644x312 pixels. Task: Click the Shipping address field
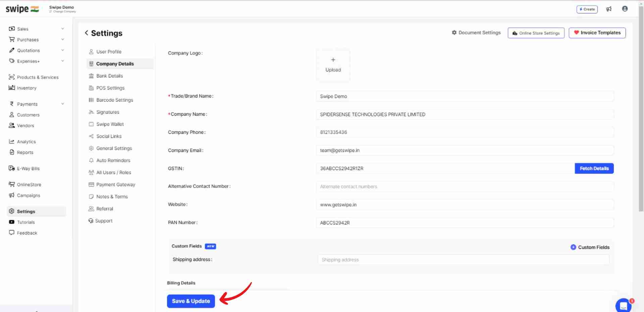point(464,260)
